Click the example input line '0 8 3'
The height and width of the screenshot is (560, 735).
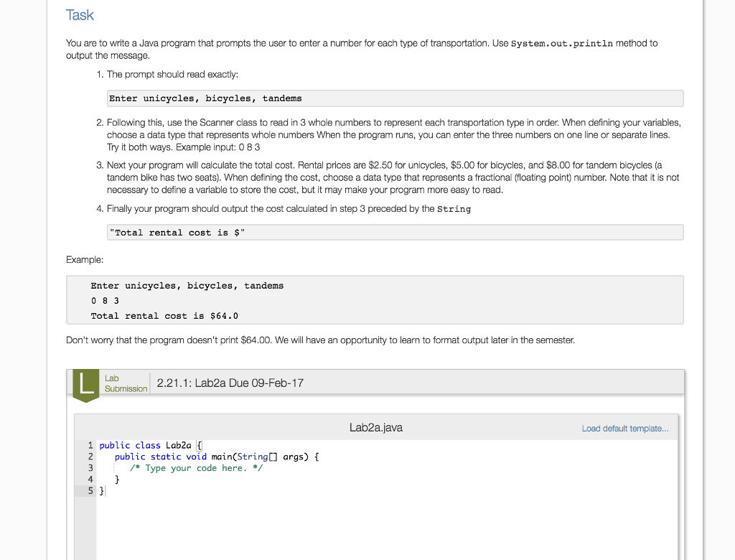pyautogui.click(x=105, y=301)
